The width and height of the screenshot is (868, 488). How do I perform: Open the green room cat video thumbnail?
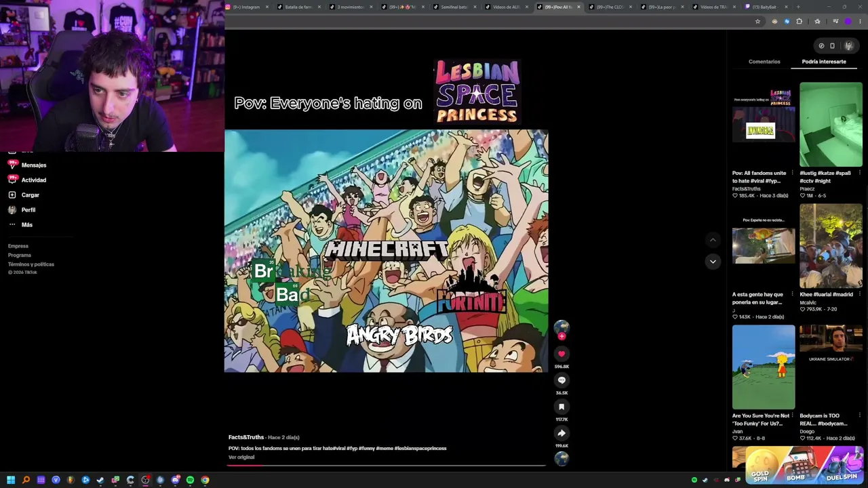pyautogui.click(x=831, y=125)
